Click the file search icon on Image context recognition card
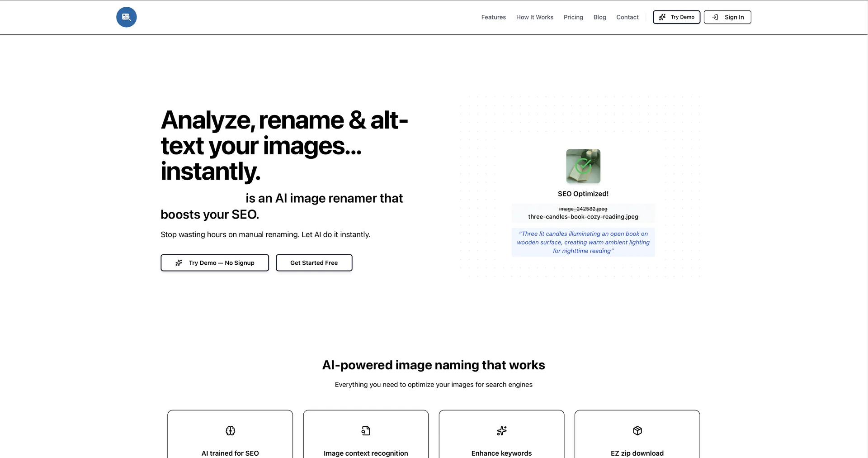The image size is (868, 458). click(366, 431)
